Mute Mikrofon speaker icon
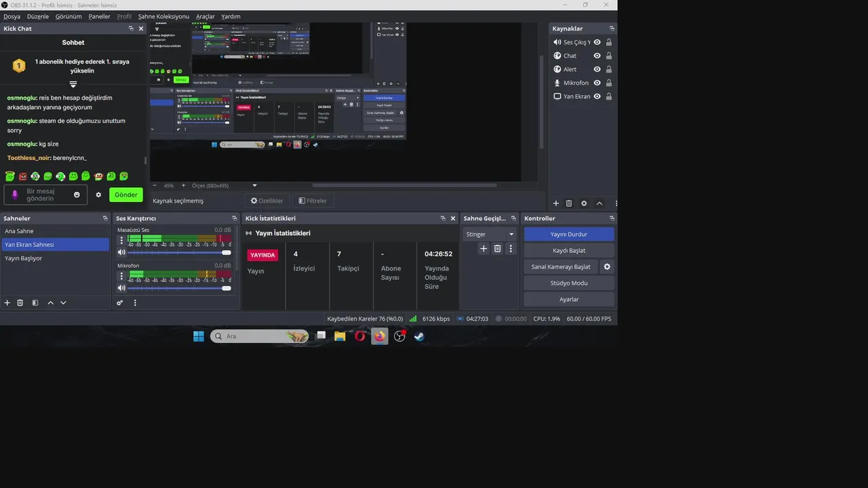This screenshot has width=868, height=488. [122, 288]
